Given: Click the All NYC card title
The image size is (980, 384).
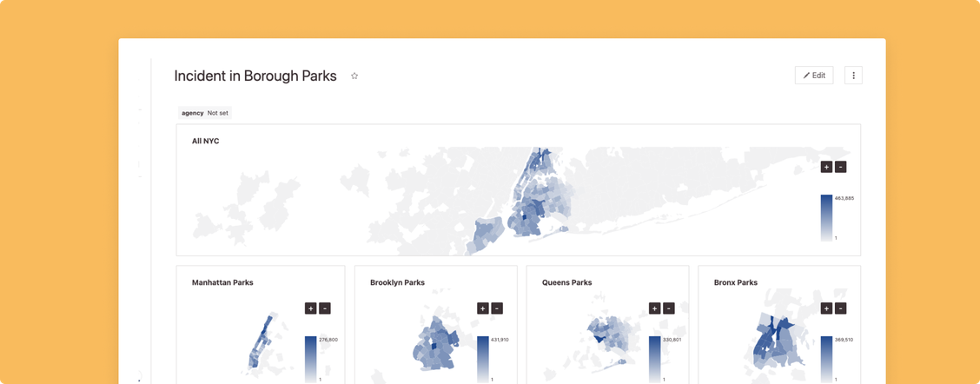Looking at the screenshot, I should [x=206, y=142].
